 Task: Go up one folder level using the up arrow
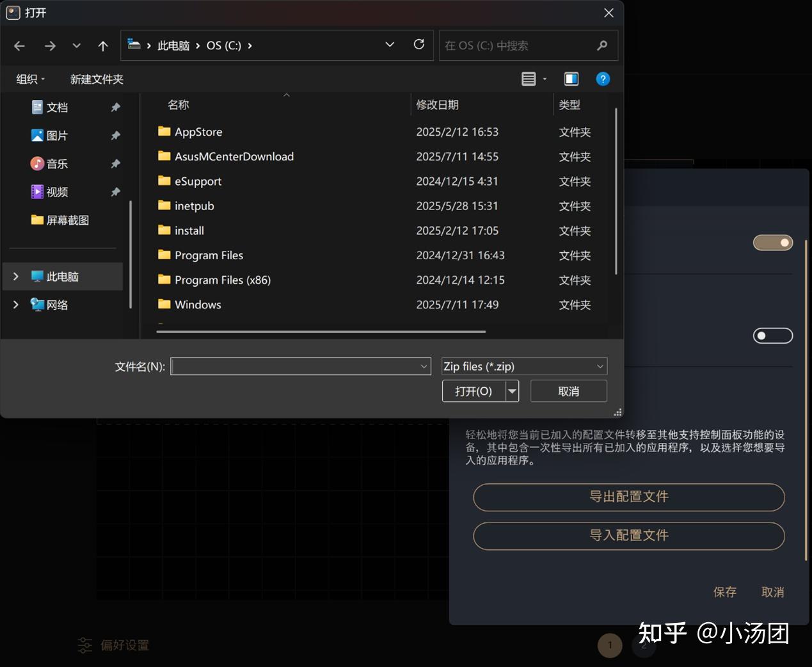coord(103,45)
